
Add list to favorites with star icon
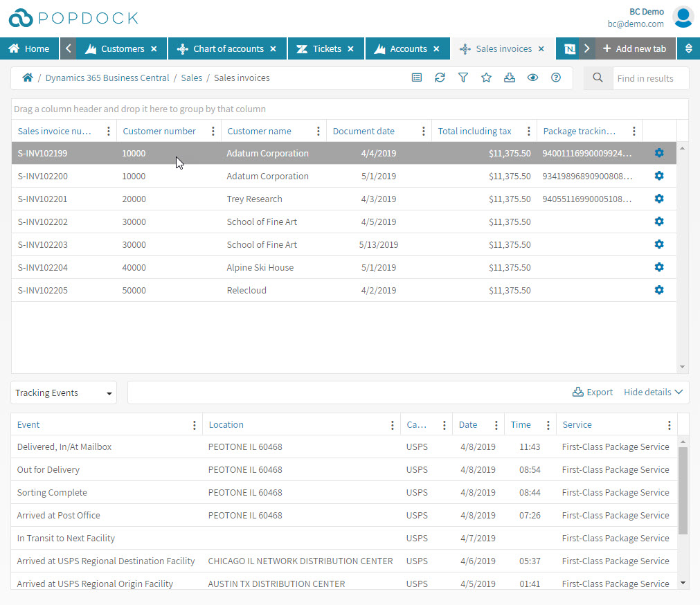486,78
